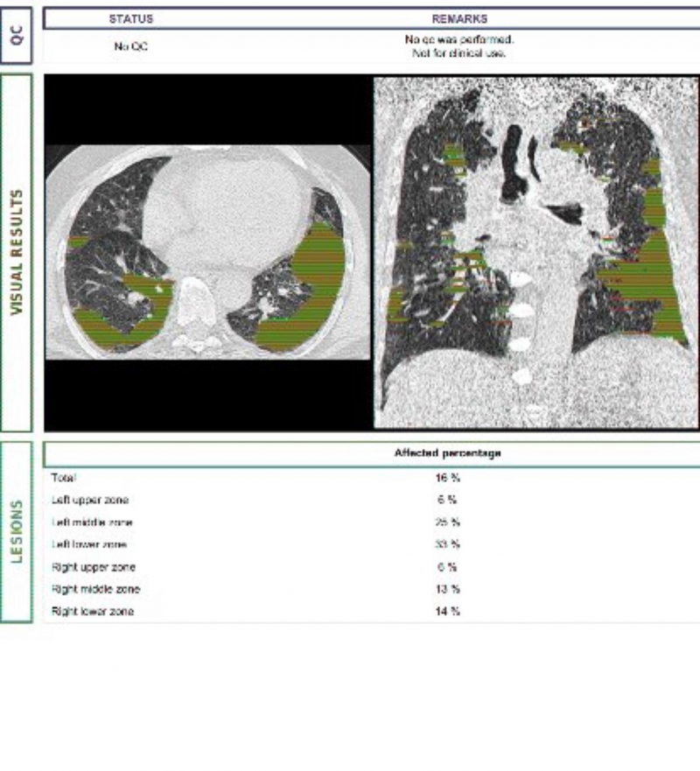
Task: Click the Left lower zone percentage value
Action: tap(447, 544)
